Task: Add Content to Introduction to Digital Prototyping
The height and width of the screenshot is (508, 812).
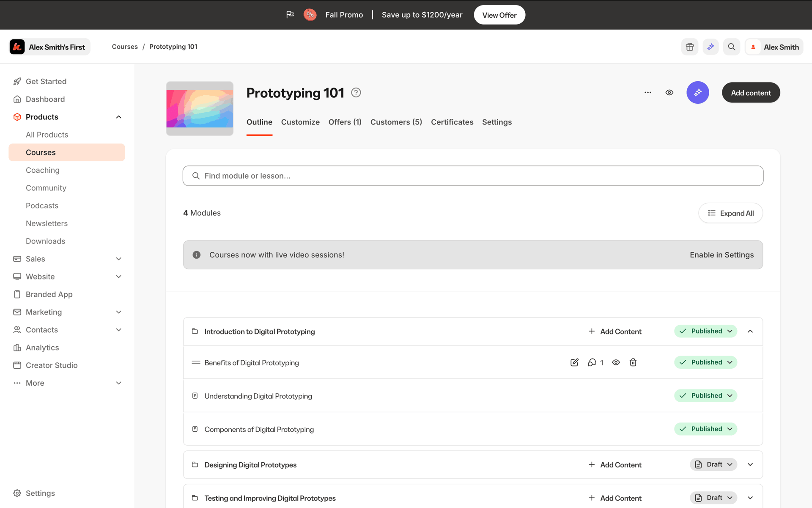Action: point(615,331)
